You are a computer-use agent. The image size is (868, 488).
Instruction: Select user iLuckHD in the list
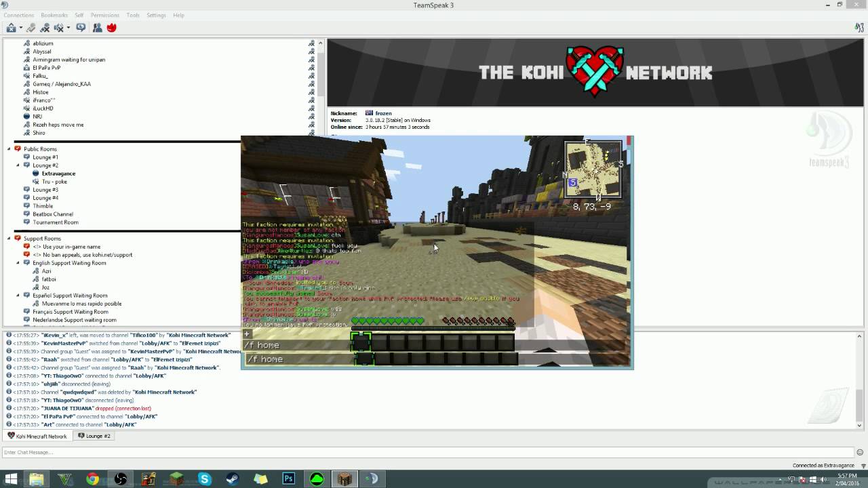(43, 108)
